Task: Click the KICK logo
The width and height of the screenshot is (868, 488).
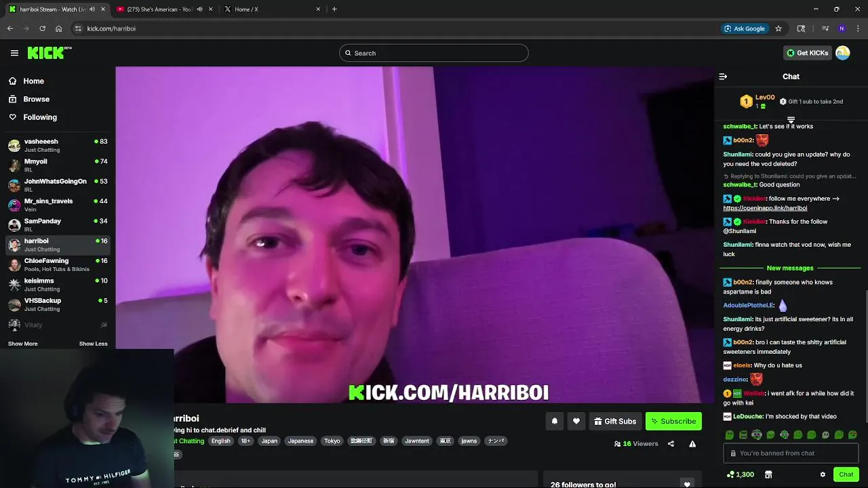Action: pyautogui.click(x=49, y=53)
